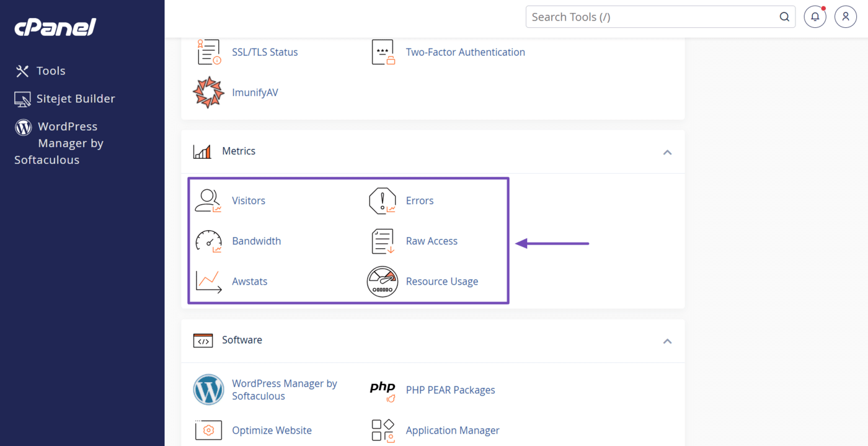This screenshot has height=446, width=868.
Task: Click the Search Tools input field
Action: 651,17
